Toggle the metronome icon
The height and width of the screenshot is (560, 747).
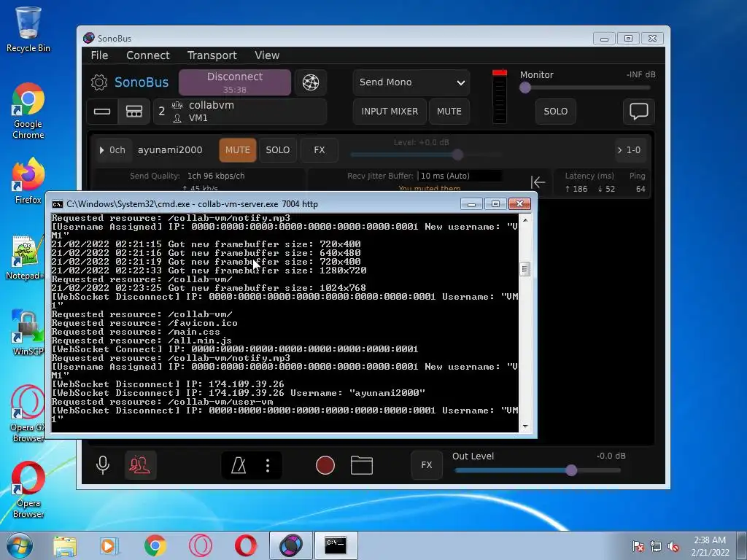point(239,465)
